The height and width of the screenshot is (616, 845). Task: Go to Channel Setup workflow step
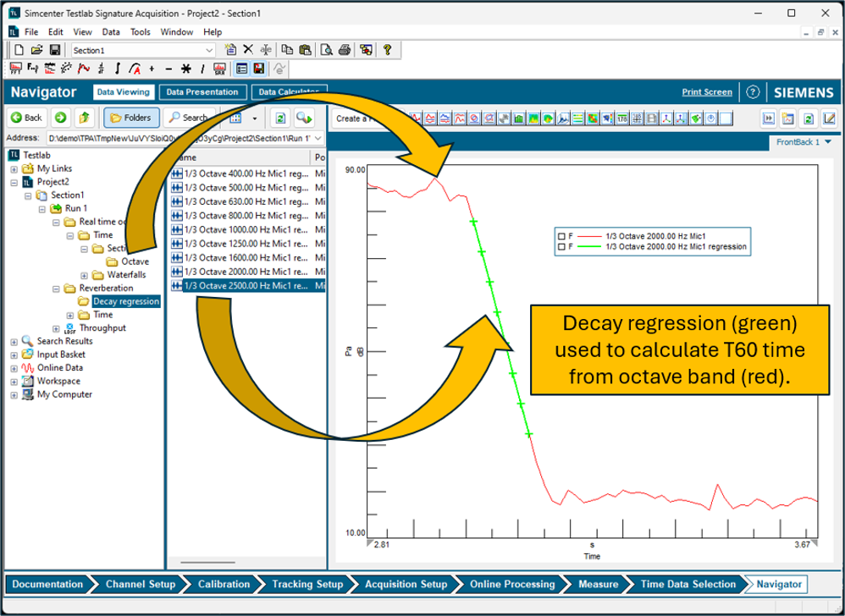click(141, 584)
